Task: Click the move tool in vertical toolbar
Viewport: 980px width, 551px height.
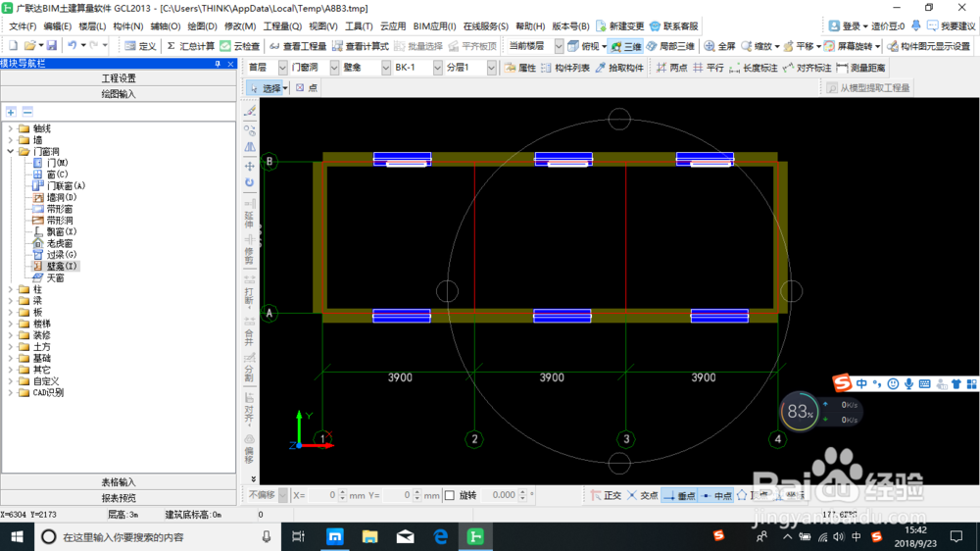Action: pyautogui.click(x=249, y=167)
